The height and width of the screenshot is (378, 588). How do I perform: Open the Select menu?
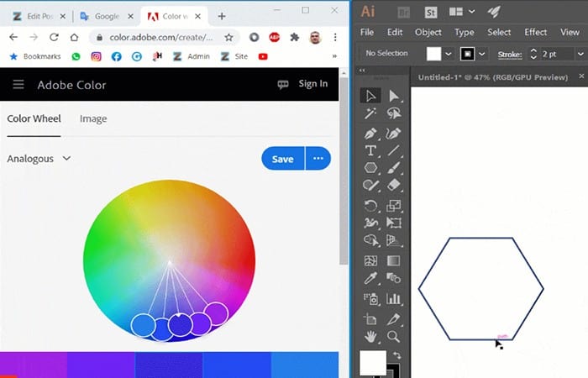click(x=499, y=32)
